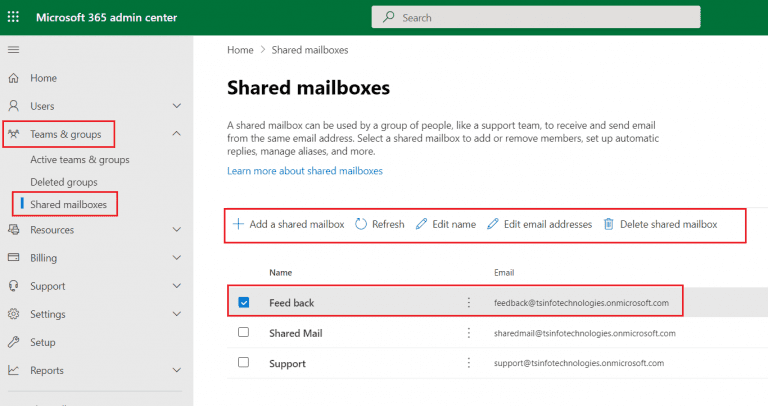Open Setup in the sidebar
Image resolution: width=768 pixels, height=406 pixels.
pos(43,342)
